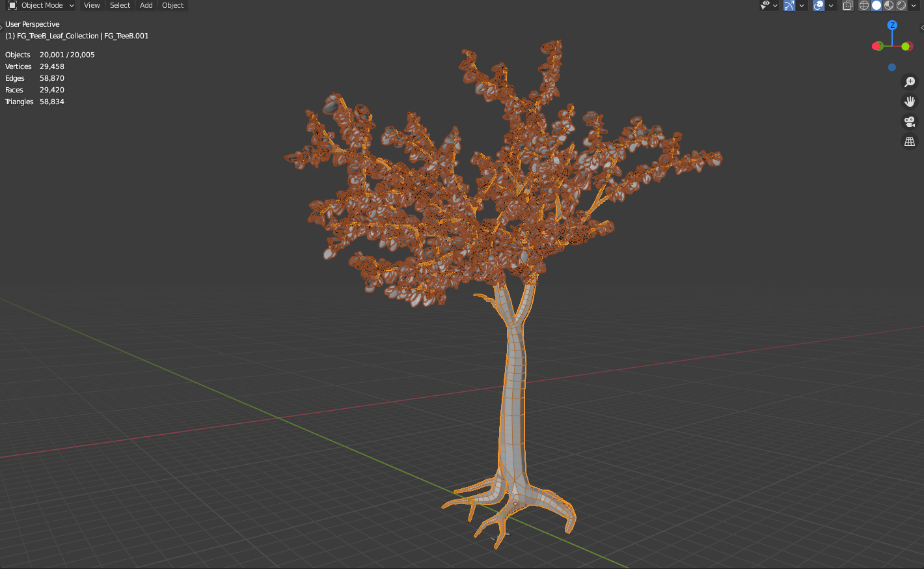Screen dimensions: 924x569
Task: Toggle the camera view icon
Action: coord(910,122)
